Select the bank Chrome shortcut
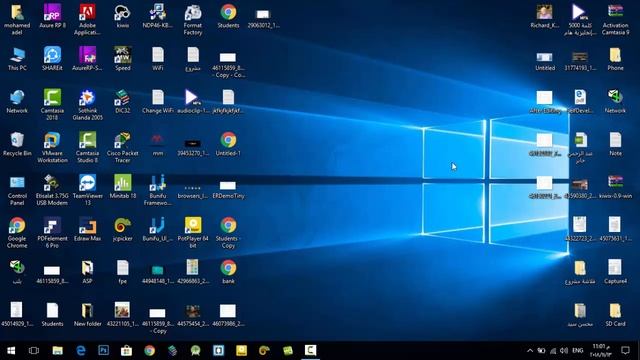The height and width of the screenshot is (360, 640). (228, 272)
